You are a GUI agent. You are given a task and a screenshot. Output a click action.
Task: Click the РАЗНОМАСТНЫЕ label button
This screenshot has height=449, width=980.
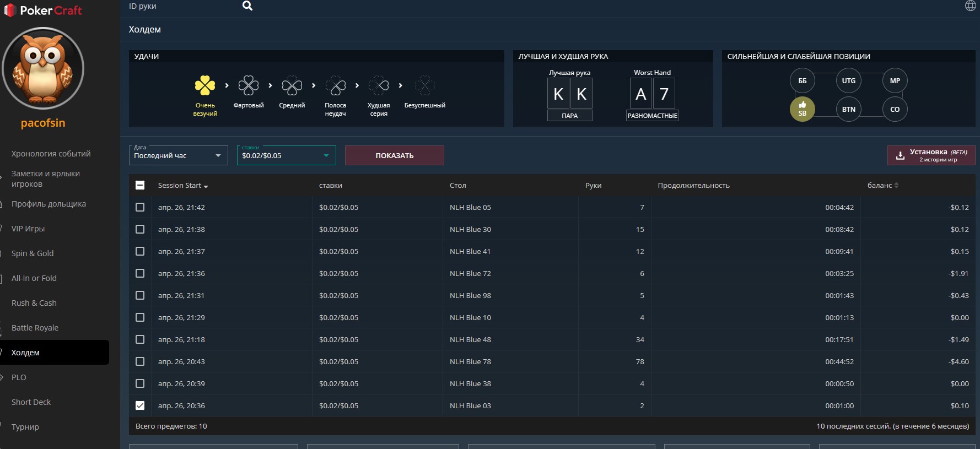(653, 116)
